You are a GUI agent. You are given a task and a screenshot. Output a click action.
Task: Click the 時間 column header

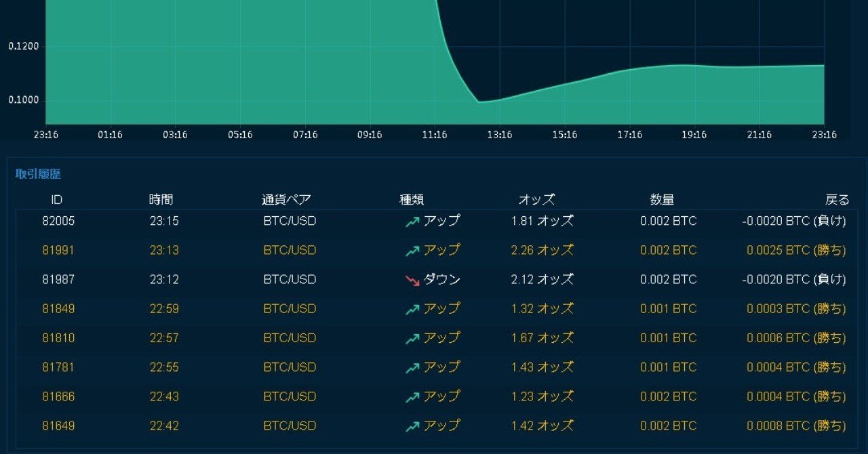point(161,199)
